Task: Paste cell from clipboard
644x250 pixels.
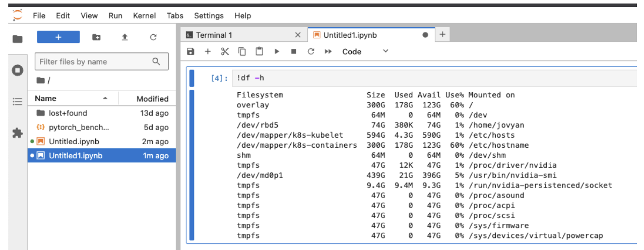Action: click(259, 51)
